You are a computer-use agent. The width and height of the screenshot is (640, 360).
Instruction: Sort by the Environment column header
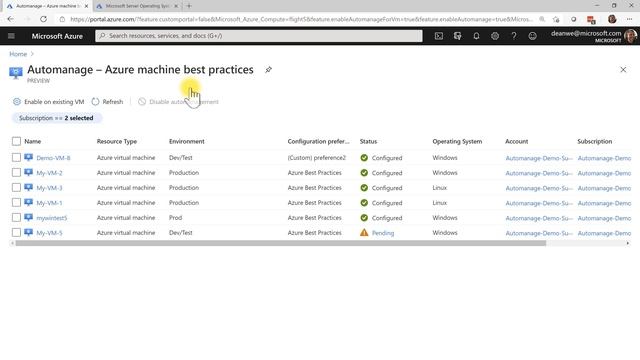[x=187, y=141]
